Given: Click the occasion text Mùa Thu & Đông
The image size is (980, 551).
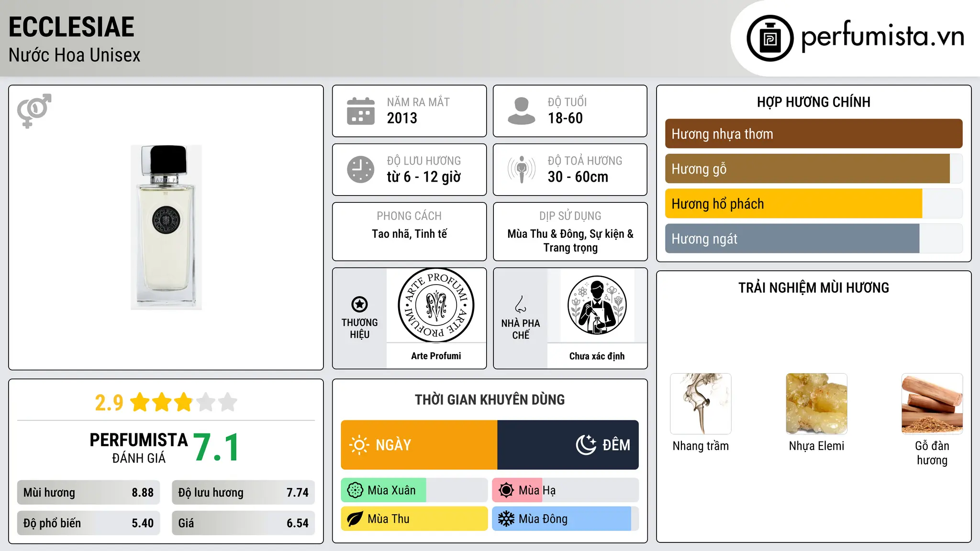Looking at the screenshot, I should [546, 234].
